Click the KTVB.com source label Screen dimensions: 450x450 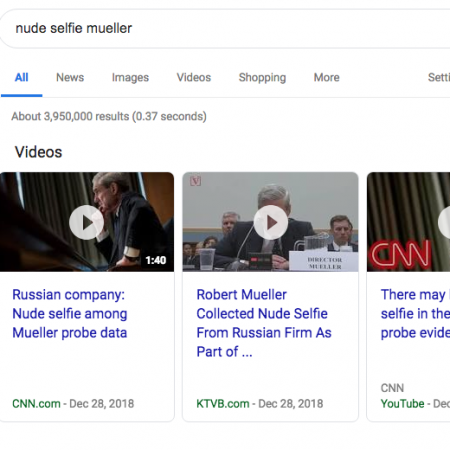click(x=223, y=404)
